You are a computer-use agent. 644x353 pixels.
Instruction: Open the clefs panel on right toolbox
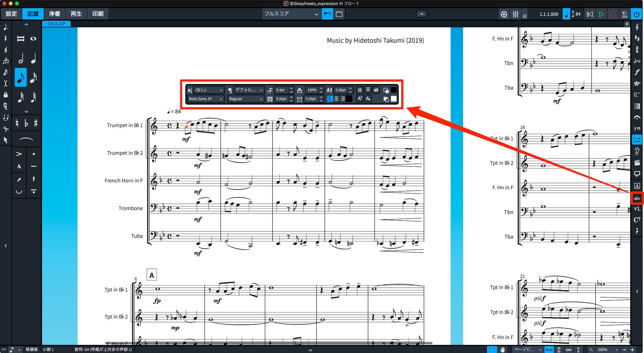pos(637,27)
